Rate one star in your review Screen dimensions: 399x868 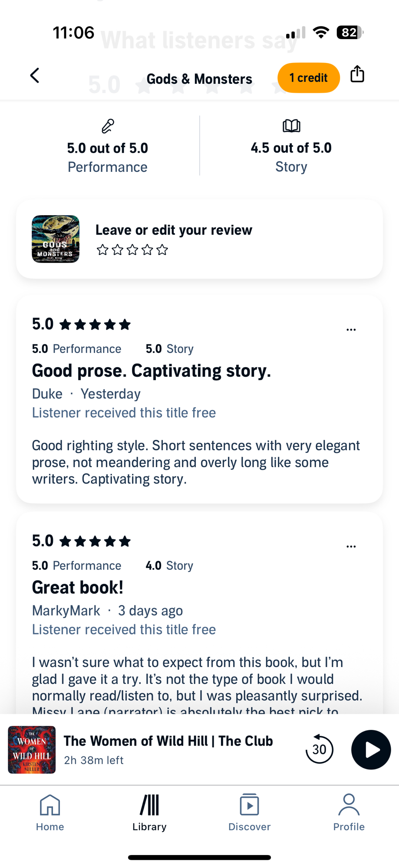coord(102,250)
